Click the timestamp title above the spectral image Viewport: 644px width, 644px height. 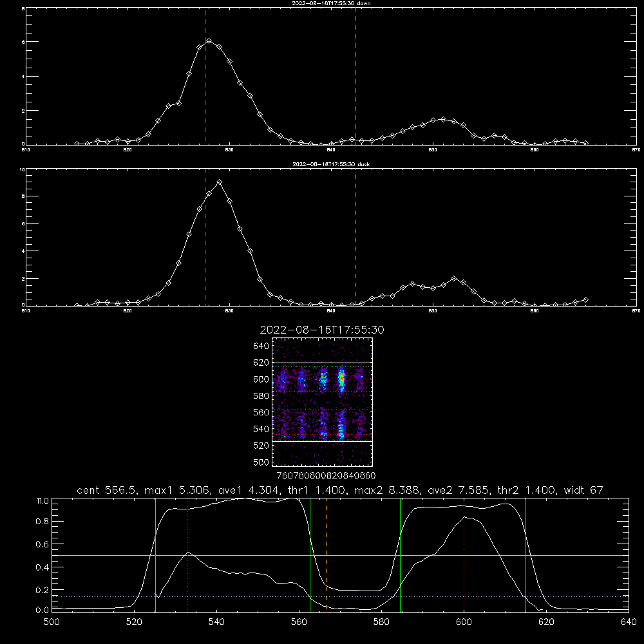322,330
